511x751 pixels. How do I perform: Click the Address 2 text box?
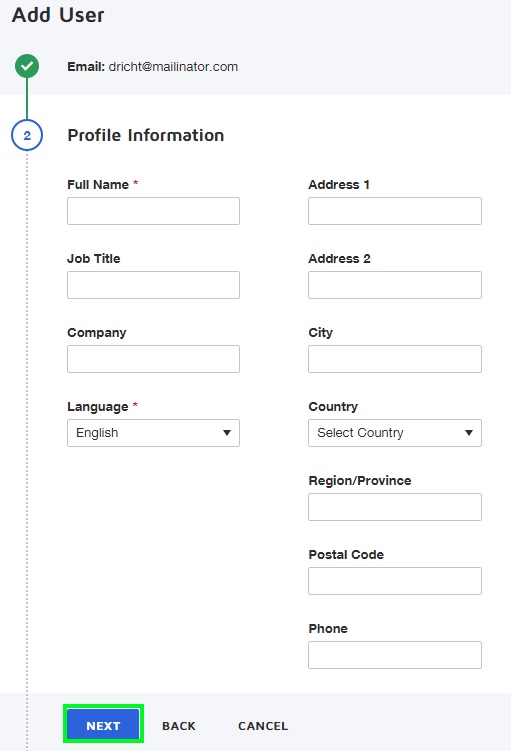[x=395, y=285]
